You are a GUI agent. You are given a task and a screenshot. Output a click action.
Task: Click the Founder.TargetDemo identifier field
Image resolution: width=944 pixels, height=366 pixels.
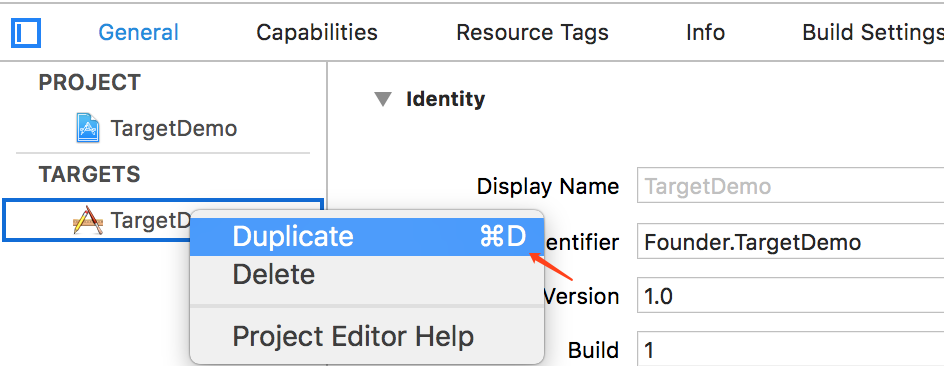790,242
